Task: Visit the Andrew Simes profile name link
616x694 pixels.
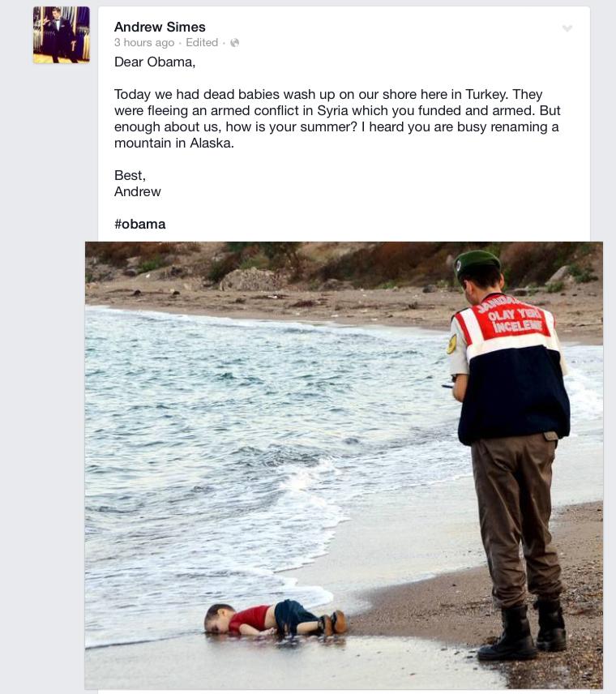Action: (160, 27)
